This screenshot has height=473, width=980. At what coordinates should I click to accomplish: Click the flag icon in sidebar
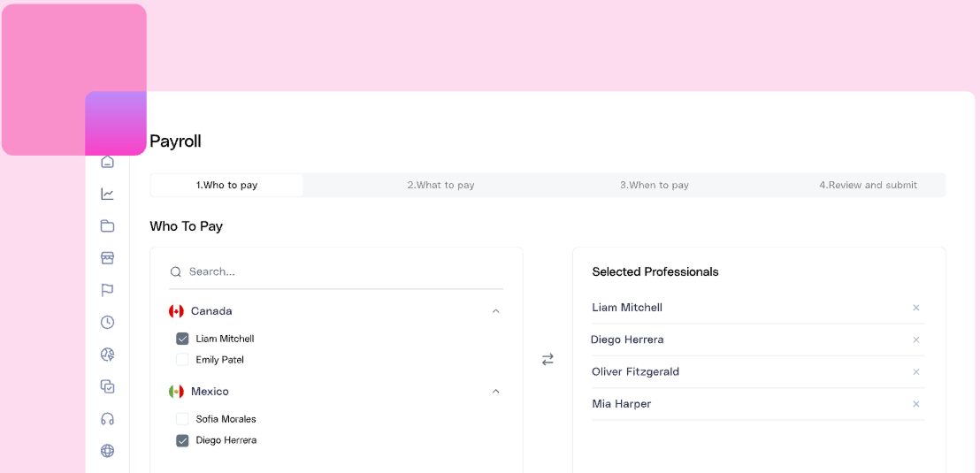click(107, 290)
